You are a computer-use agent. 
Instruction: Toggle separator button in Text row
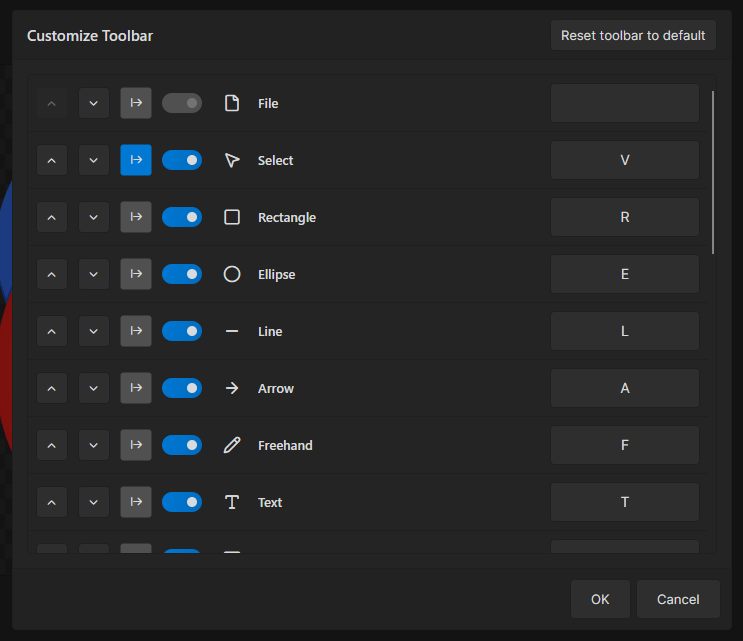pos(136,502)
